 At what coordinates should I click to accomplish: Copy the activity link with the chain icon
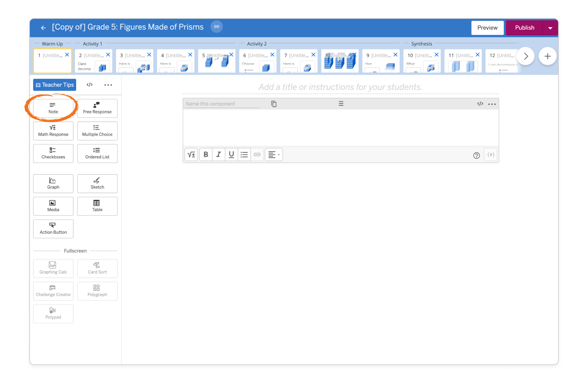coord(216,27)
